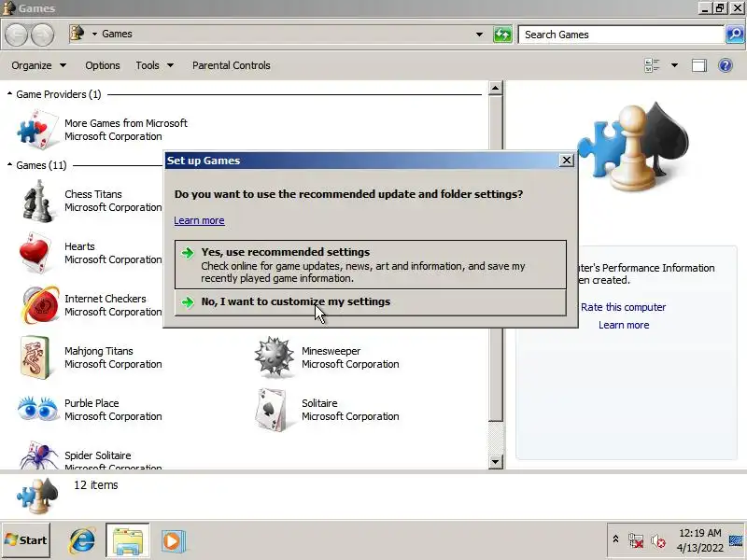Click Games text in the address bar
This screenshot has width=747, height=560.
click(117, 34)
